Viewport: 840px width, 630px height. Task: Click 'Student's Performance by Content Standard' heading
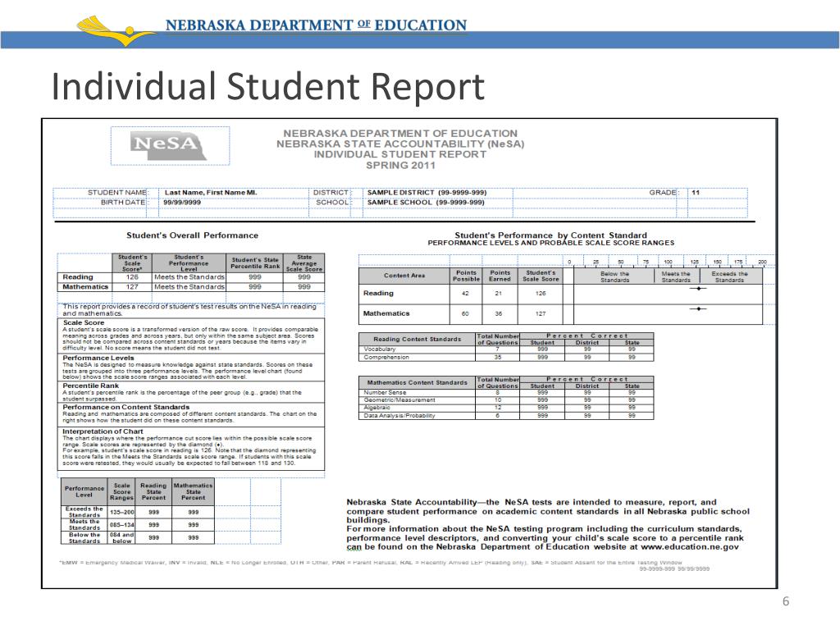[550, 235]
